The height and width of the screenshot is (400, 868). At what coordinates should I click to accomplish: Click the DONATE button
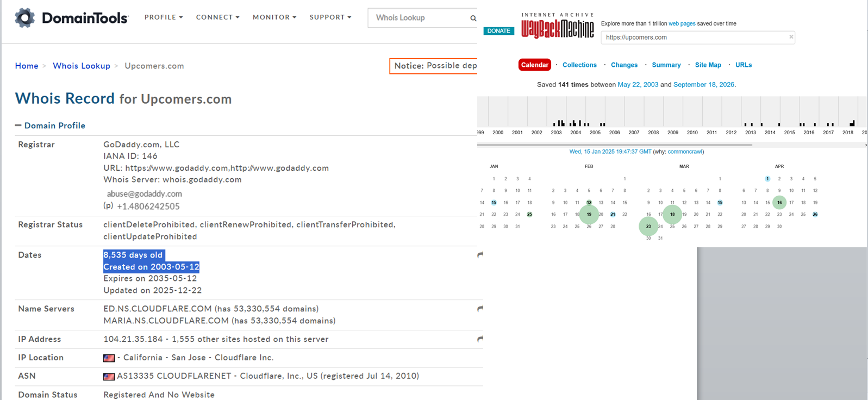(x=498, y=31)
